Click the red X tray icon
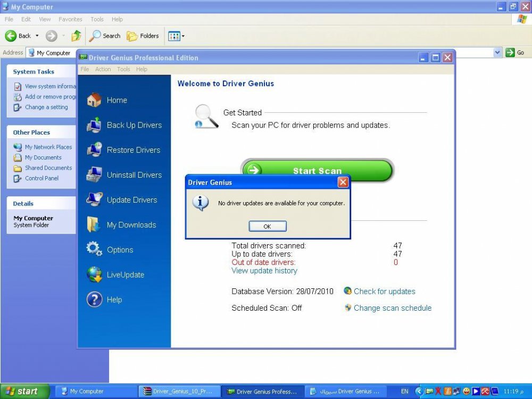Screen dimensions: 532x399 438,391
